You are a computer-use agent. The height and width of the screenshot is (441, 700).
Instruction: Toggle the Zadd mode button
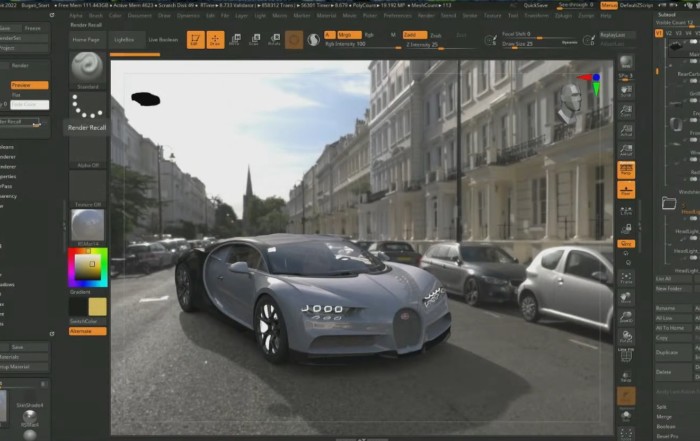414,34
